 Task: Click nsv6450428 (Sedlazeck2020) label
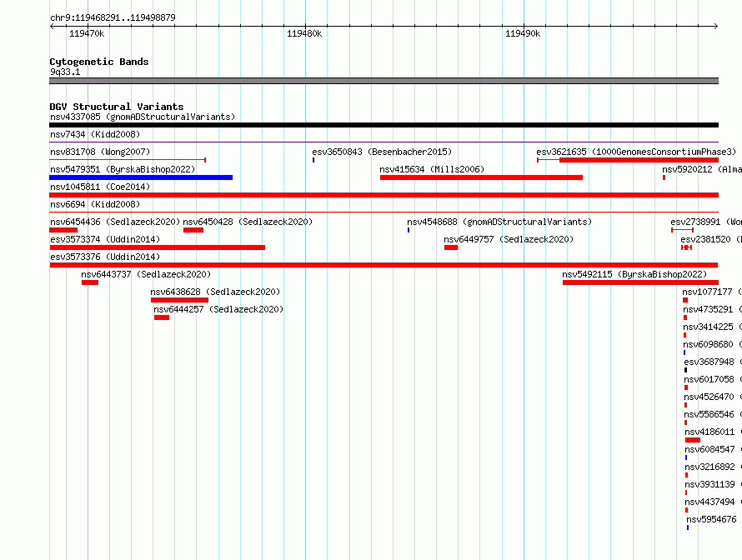point(248,222)
